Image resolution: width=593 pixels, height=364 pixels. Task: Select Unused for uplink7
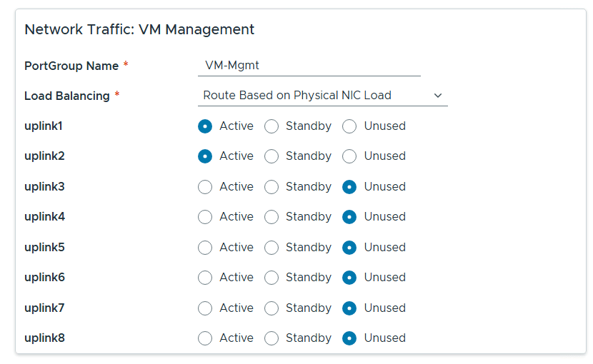coord(349,308)
